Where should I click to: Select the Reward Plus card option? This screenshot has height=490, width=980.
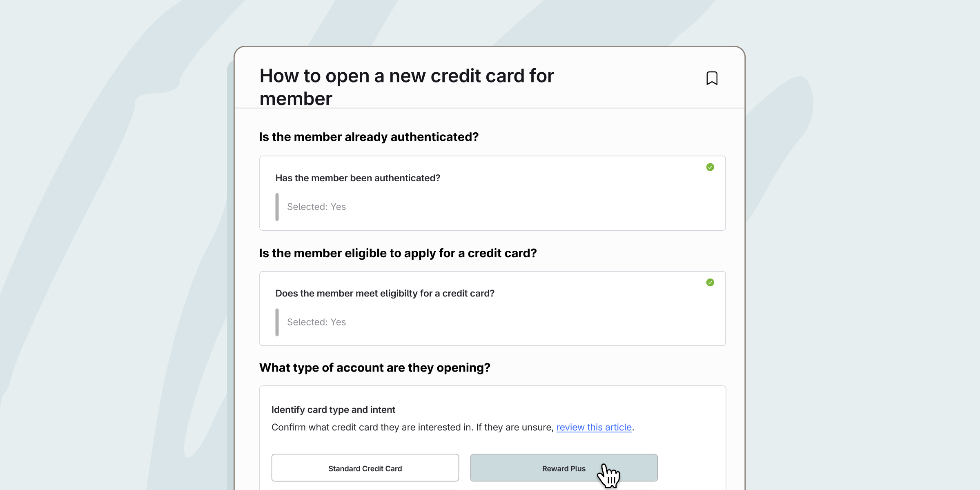click(x=564, y=468)
